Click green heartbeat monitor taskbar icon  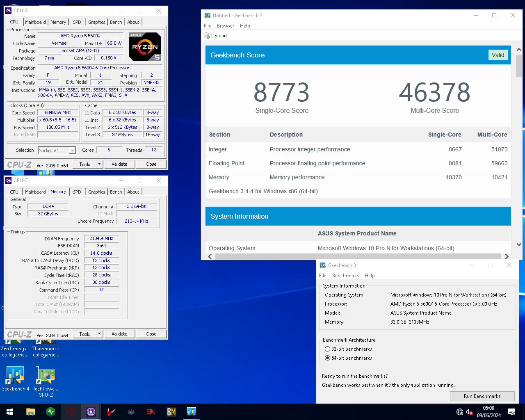click(51, 411)
